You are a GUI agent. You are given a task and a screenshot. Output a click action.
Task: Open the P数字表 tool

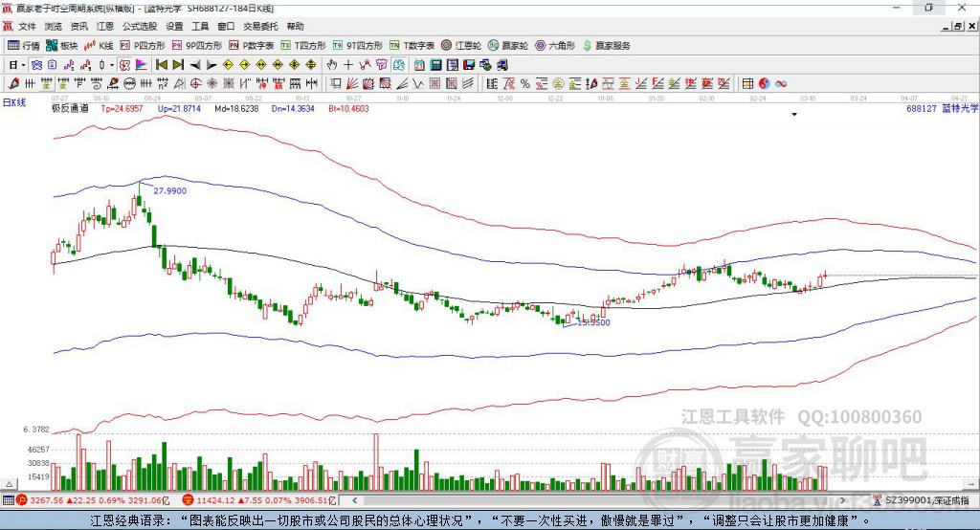(x=252, y=46)
